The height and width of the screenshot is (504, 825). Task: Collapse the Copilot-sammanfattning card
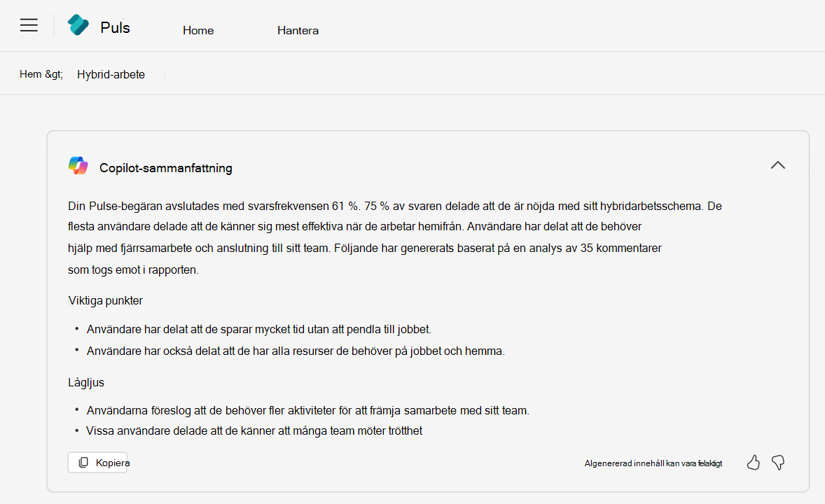pos(777,165)
